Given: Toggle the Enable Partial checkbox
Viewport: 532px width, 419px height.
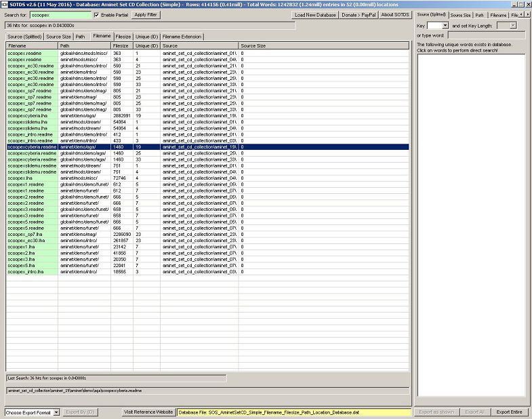Looking at the screenshot, I should [x=96, y=14].
